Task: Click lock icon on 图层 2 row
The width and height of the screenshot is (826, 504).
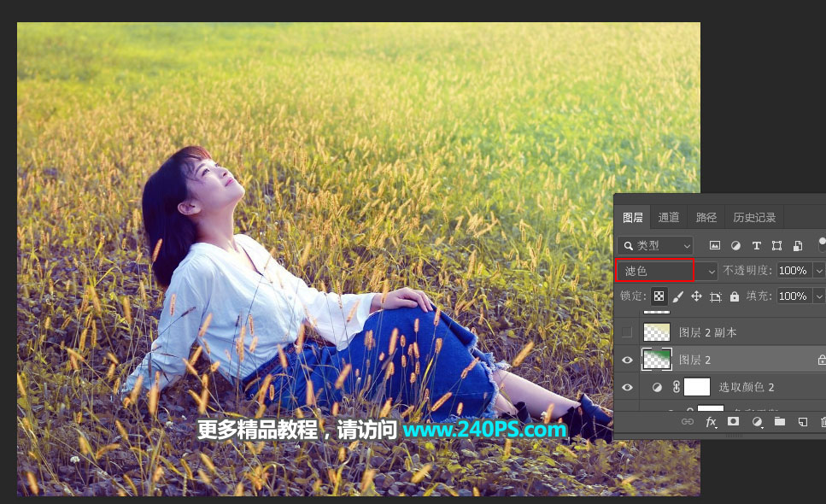Action: point(821,360)
